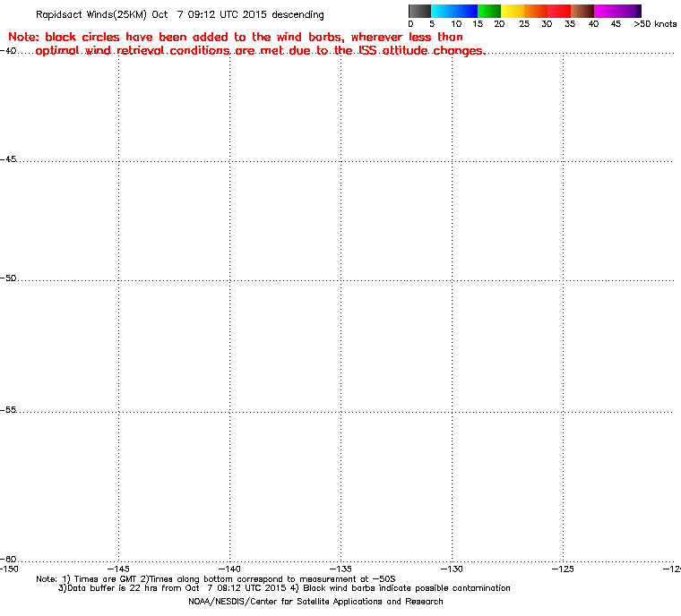Click longitude label -135

(340, 569)
